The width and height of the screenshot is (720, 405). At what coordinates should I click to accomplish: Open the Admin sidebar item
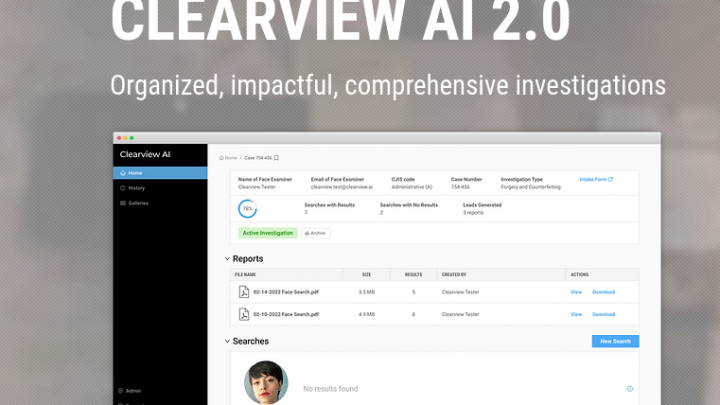point(129,391)
